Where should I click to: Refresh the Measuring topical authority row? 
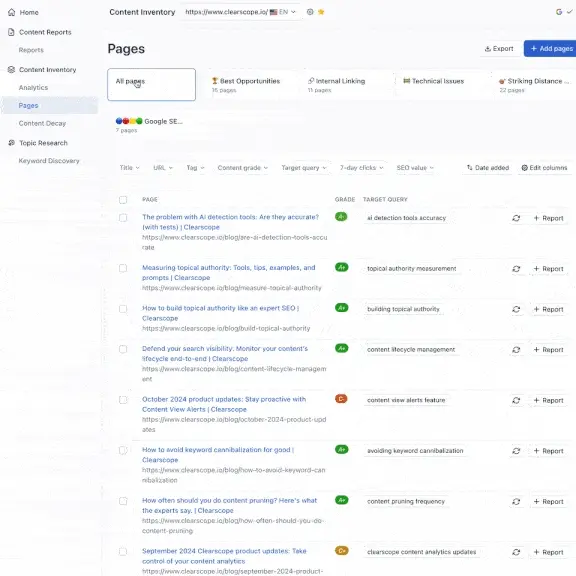[x=516, y=269]
